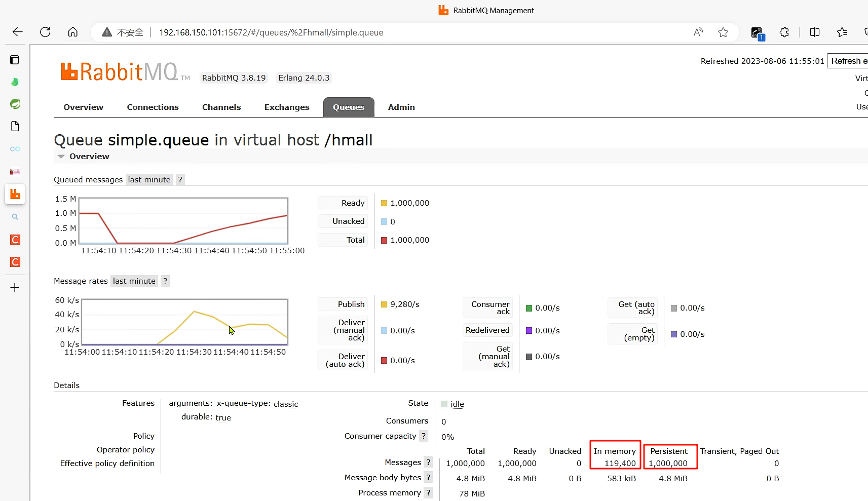Open the Admin tab
The width and height of the screenshot is (868, 501).
coord(401,107)
